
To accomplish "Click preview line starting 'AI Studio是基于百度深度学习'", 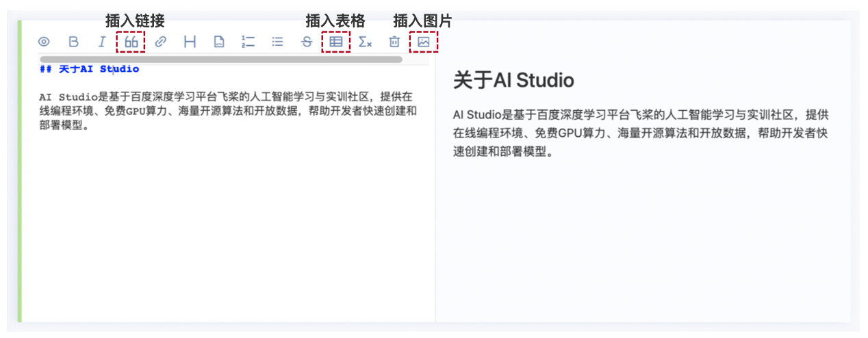I will (x=641, y=114).
